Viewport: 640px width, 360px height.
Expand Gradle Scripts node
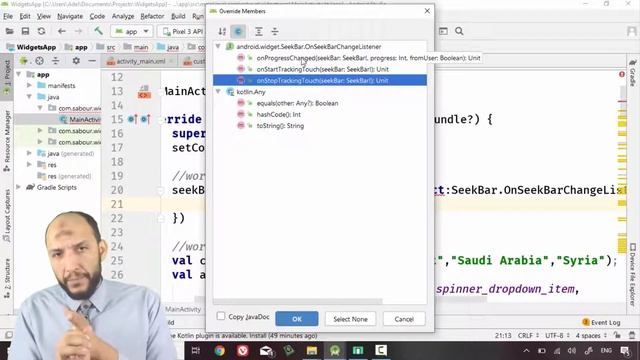(x=19, y=187)
